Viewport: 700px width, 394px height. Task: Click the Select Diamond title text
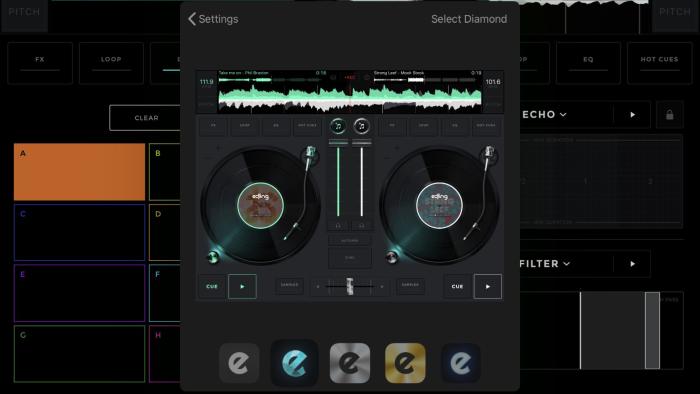pos(469,19)
